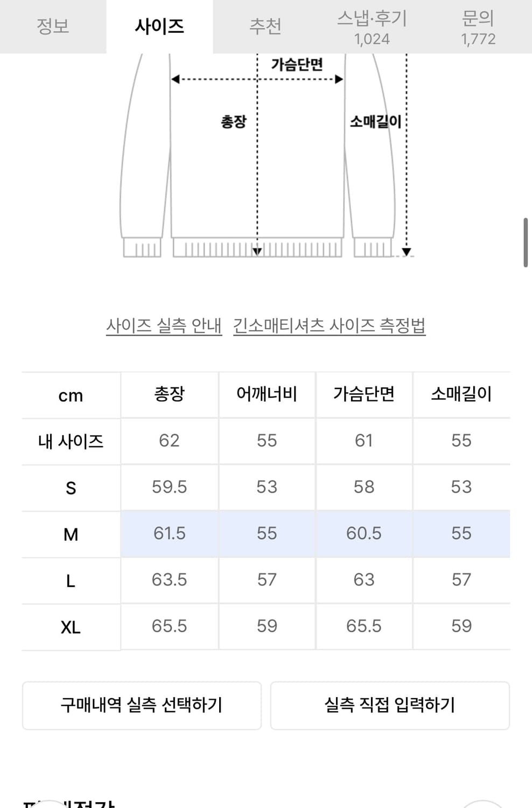Select the S size row

click(266, 487)
